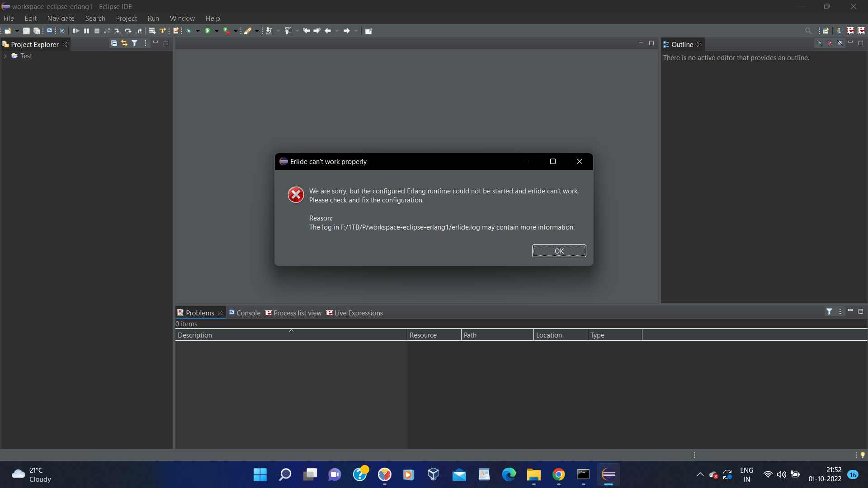Image resolution: width=868 pixels, height=488 pixels.
Task: Click the Step Into icon
Action: pos(118,31)
